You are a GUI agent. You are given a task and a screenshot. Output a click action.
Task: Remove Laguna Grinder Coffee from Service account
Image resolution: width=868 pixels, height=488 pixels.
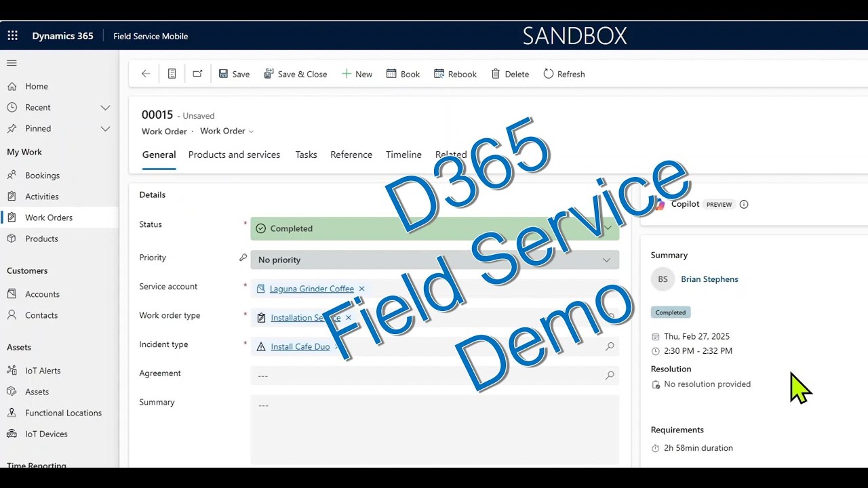click(x=361, y=289)
